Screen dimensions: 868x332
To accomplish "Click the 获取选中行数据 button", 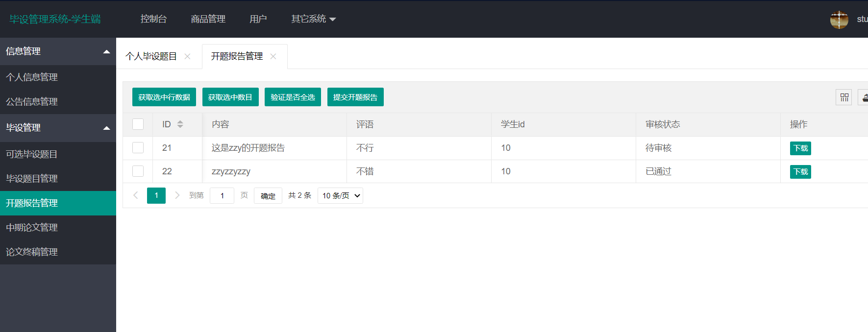I will pos(164,97).
